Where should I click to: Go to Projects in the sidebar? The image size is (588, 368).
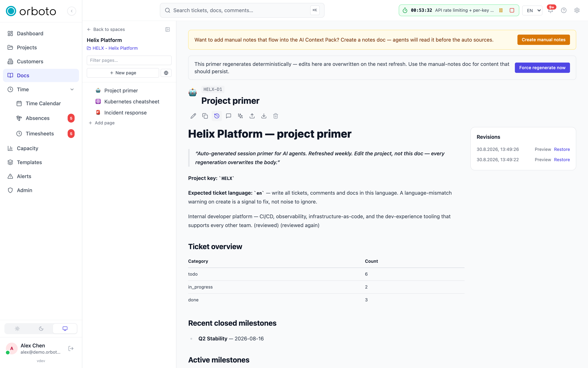click(41, 47)
